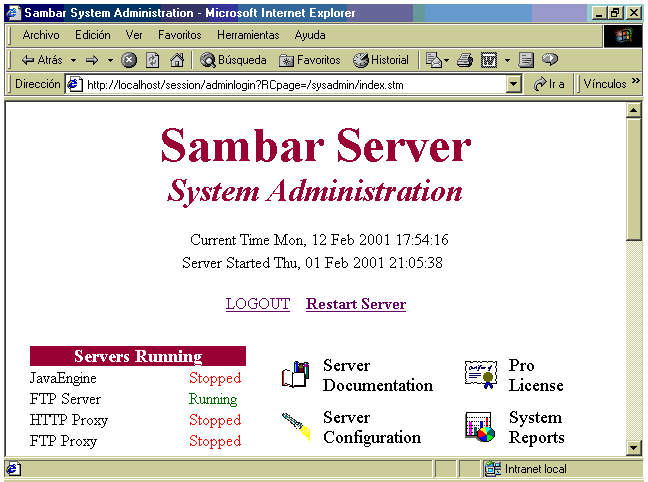This screenshot has height=482, width=648.
Task: Click the LOGOUT link
Action: pos(258,304)
